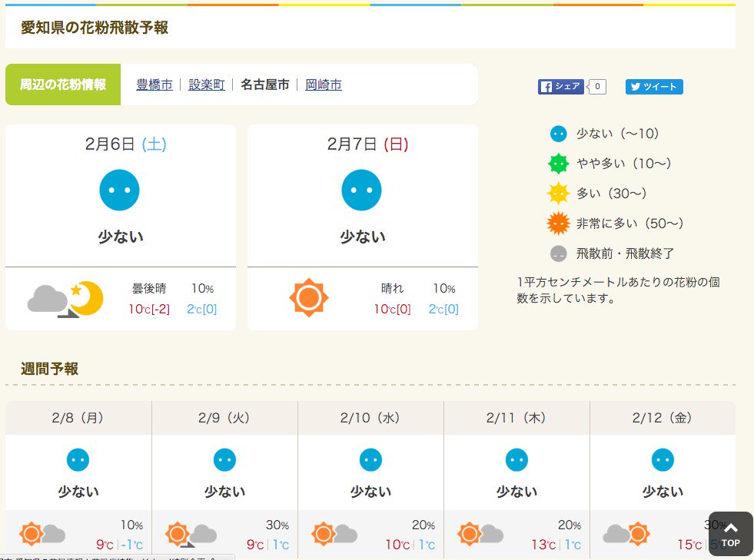The width and height of the screenshot is (754, 560).
Task: Click the blue 少ない legend icon
Action: tap(558, 134)
